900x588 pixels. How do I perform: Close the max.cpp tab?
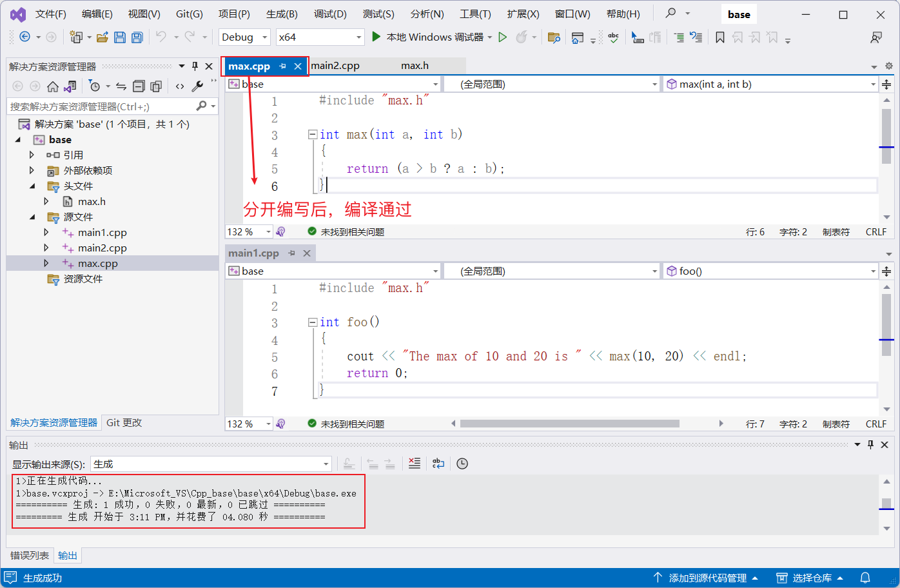pyautogui.click(x=298, y=66)
